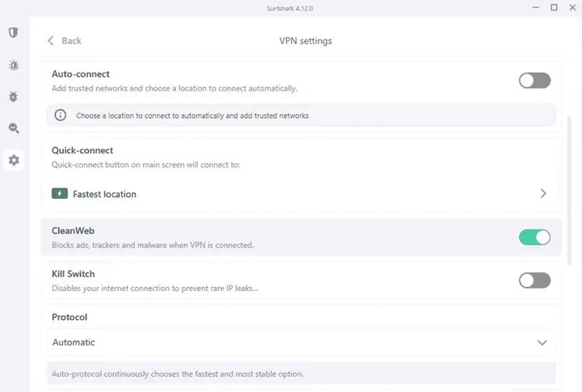Open the Alert siren icon in sidebar
The height and width of the screenshot is (392, 582).
[x=13, y=65]
